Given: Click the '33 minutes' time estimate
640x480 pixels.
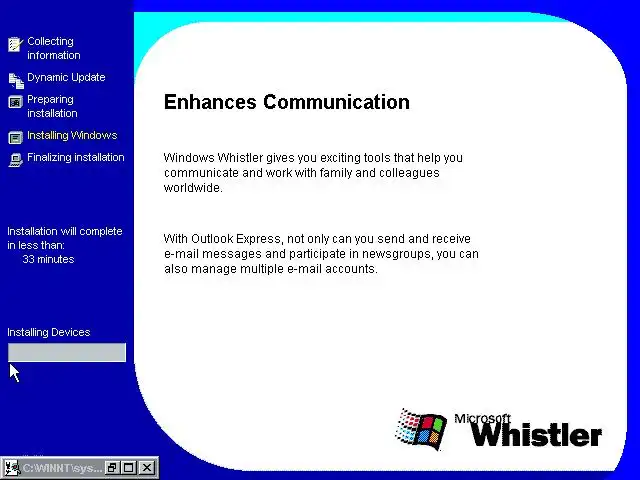Looking at the screenshot, I should click(48, 259).
